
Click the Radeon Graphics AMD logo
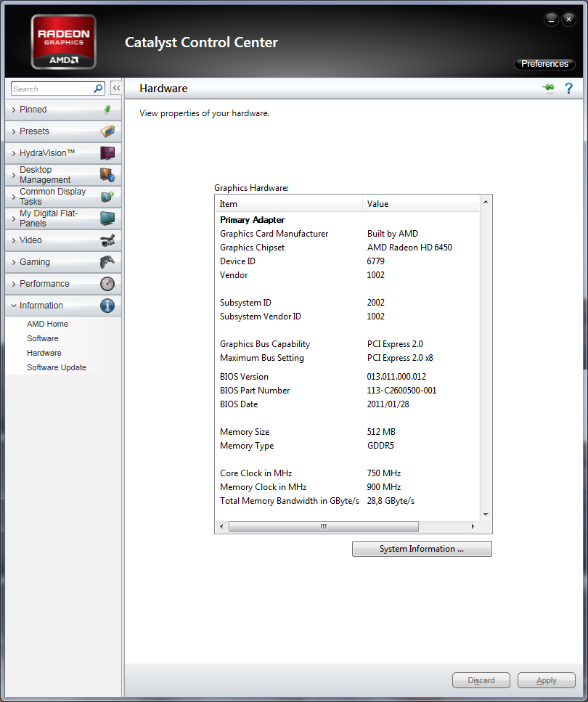tap(64, 41)
